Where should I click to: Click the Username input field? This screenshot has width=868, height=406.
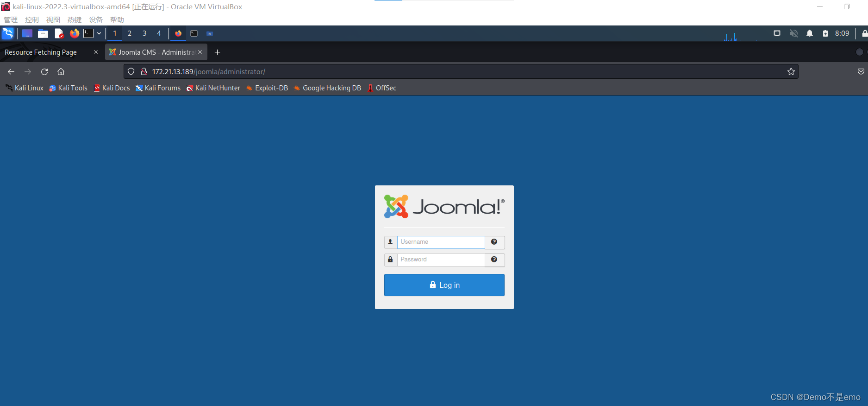click(441, 242)
